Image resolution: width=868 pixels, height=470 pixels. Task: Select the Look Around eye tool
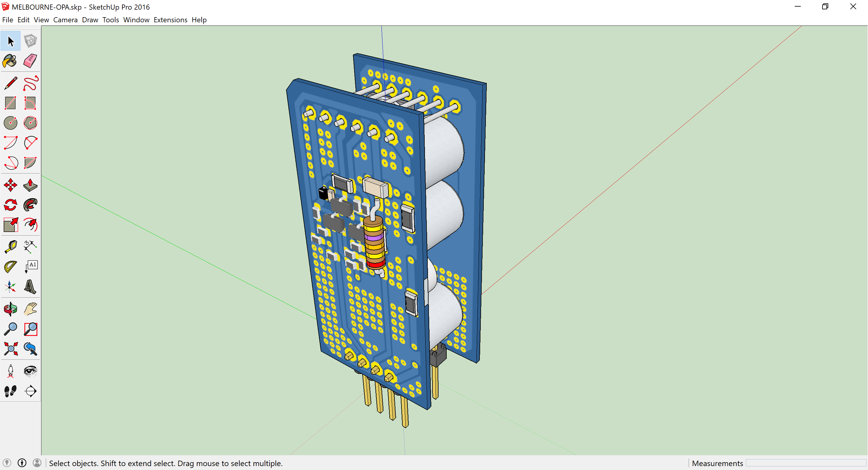tap(30, 371)
